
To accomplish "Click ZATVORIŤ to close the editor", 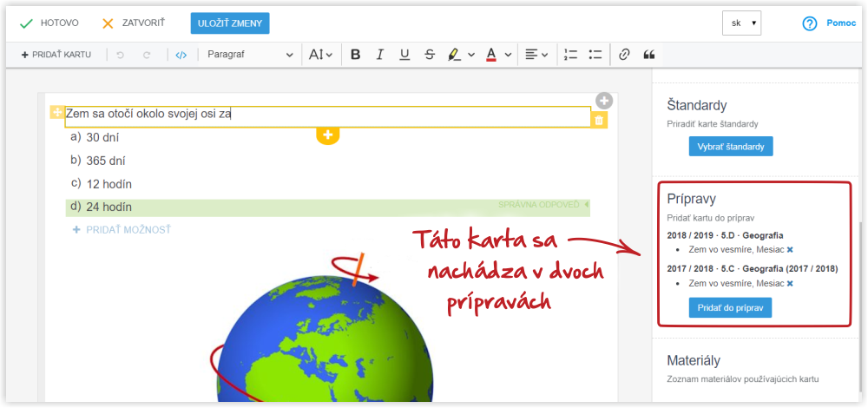I will click(134, 23).
